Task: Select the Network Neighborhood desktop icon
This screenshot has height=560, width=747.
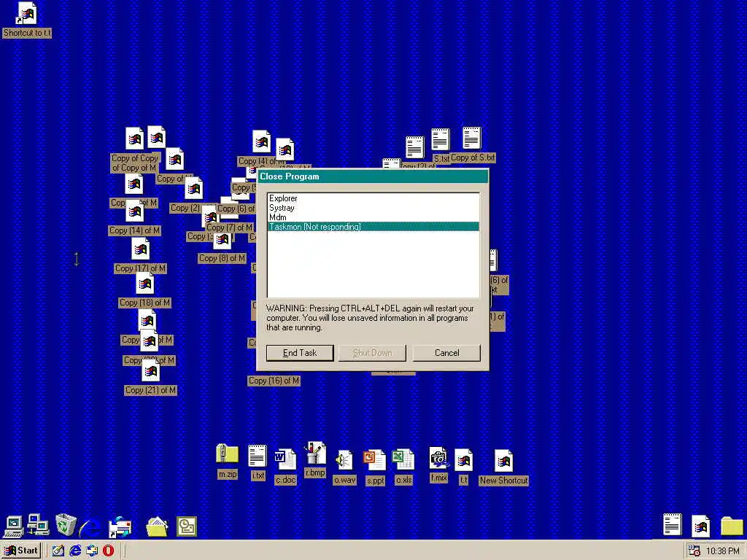Action: [x=38, y=525]
